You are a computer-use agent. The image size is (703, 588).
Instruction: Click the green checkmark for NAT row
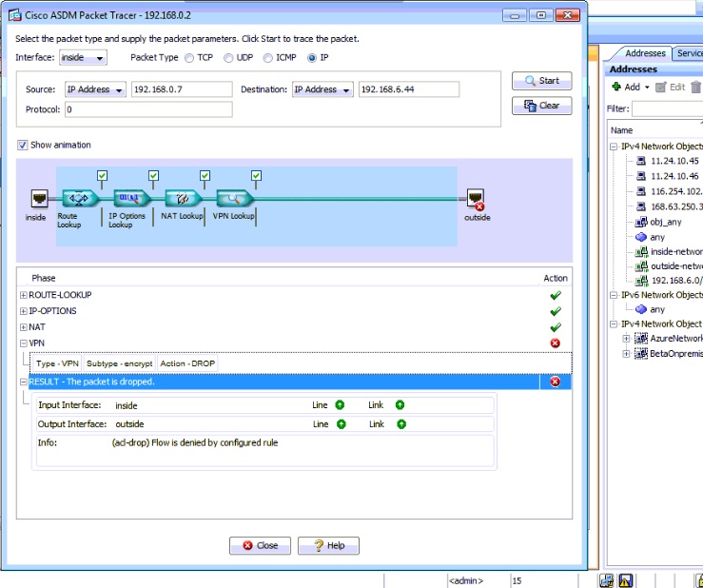555,327
